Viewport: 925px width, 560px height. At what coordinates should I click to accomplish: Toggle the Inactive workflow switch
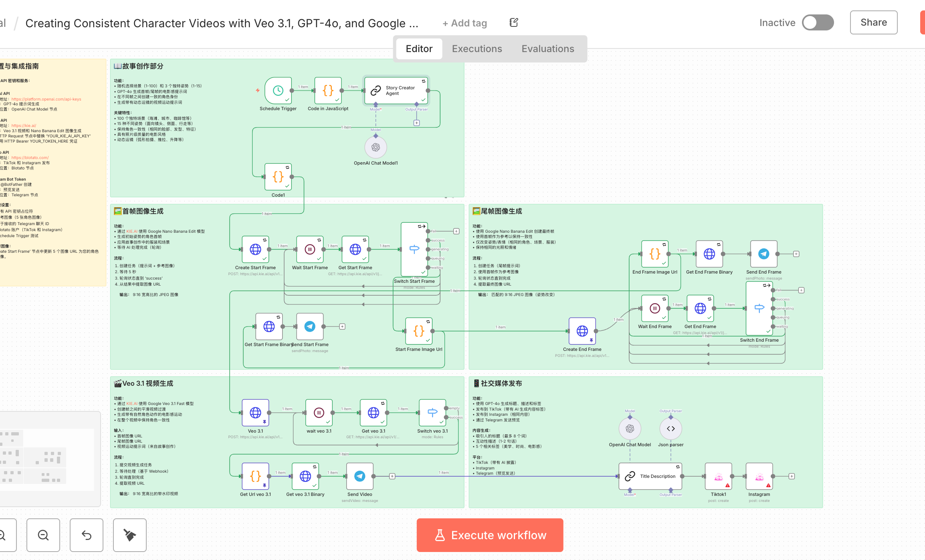[x=818, y=23]
